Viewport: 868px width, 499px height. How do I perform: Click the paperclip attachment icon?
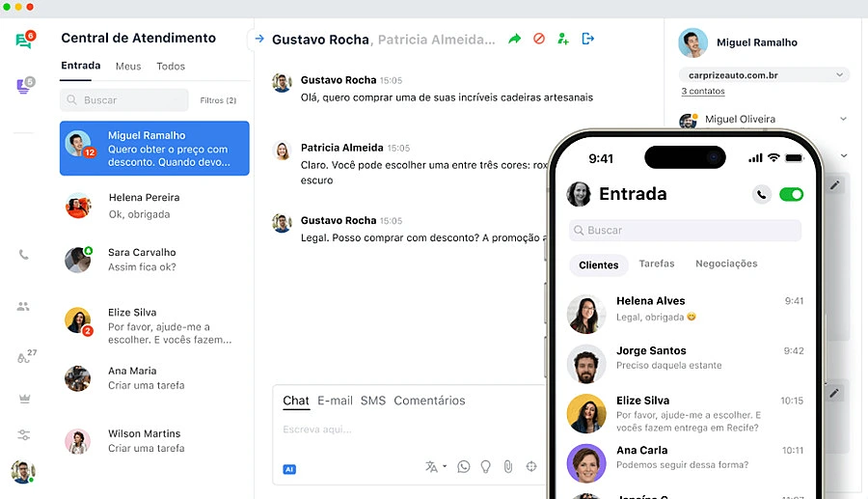(507, 466)
